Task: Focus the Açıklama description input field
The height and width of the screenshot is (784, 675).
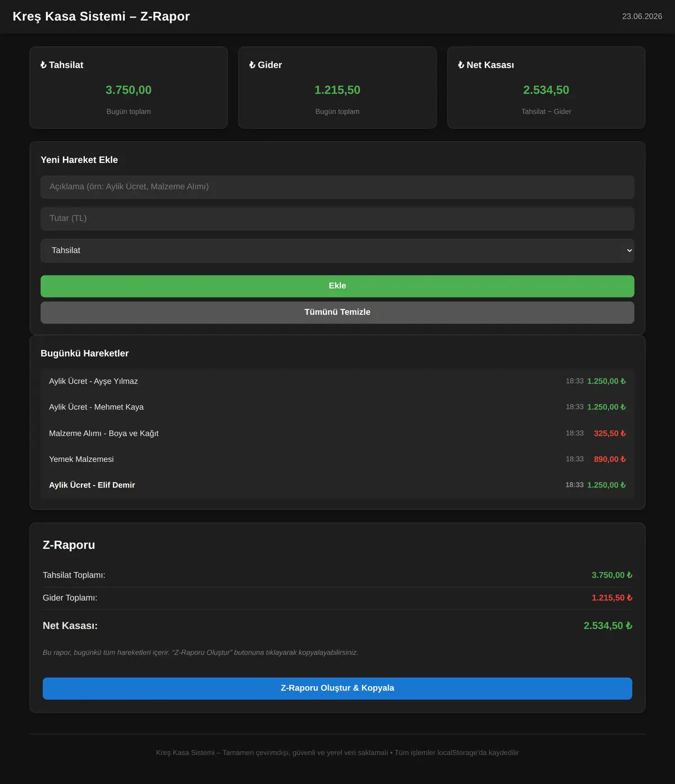Action: click(337, 187)
